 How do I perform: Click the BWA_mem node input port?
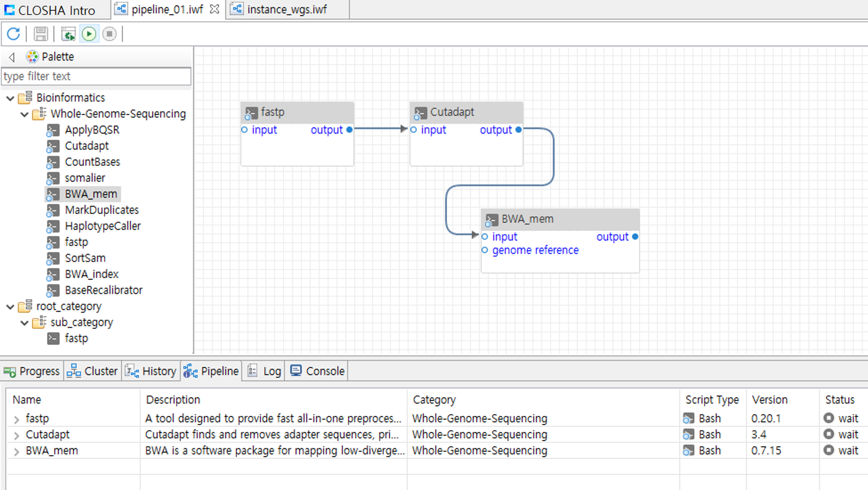click(485, 237)
